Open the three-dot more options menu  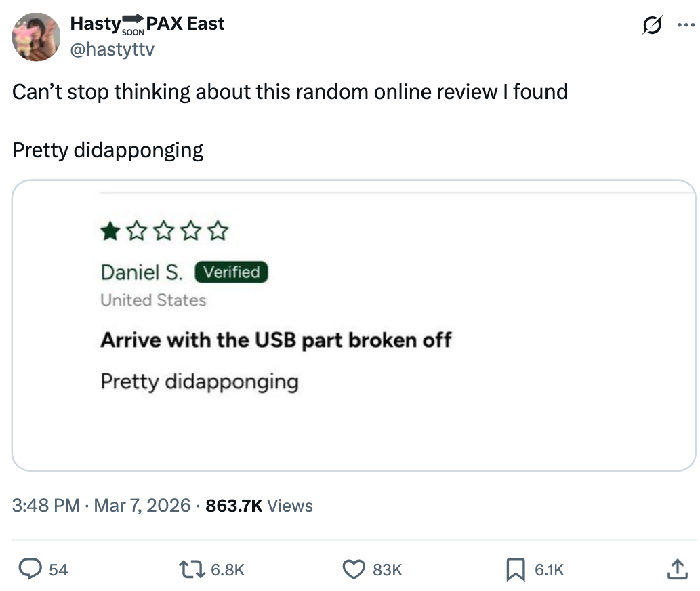click(x=685, y=25)
